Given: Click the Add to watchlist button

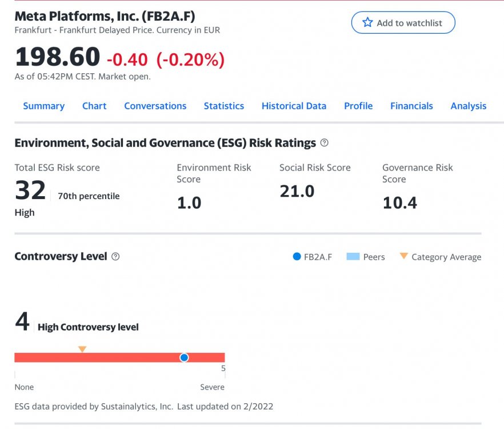Looking at the screenshot, I should coord(403,23).
